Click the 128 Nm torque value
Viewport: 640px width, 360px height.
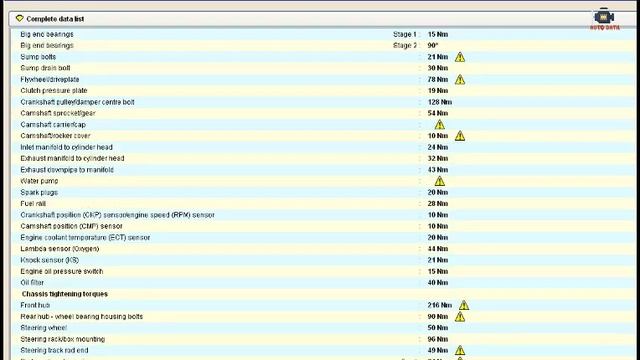[440, 102]
